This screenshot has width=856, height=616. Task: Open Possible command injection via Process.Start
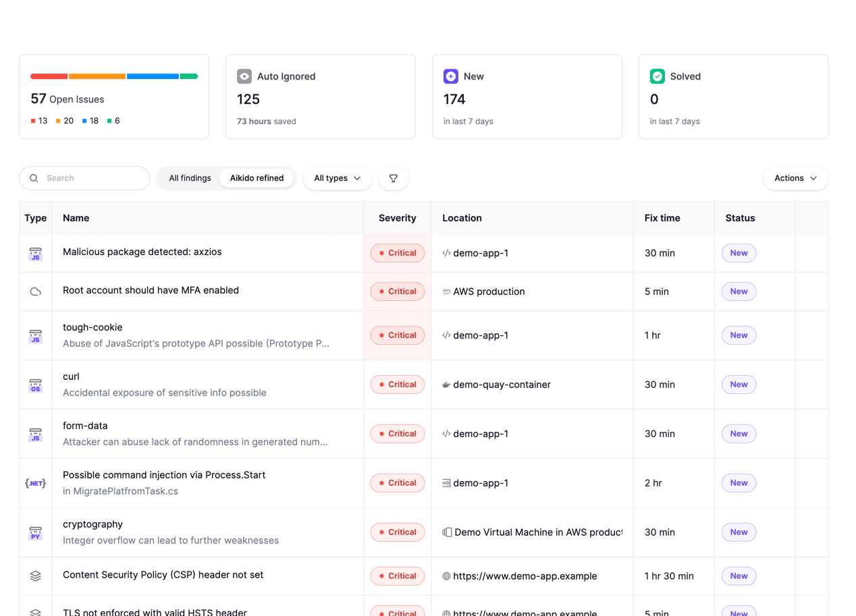point(164,475)
